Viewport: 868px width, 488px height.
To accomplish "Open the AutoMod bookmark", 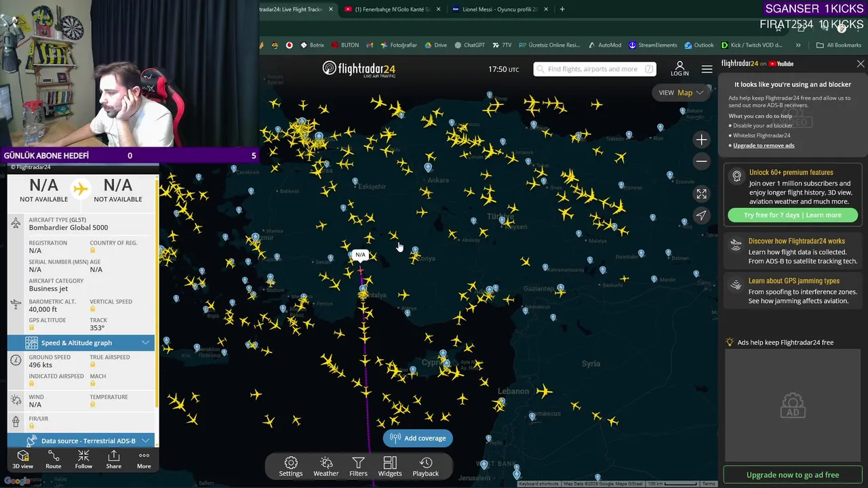I will pyautogui.click(x=604, y=45).
